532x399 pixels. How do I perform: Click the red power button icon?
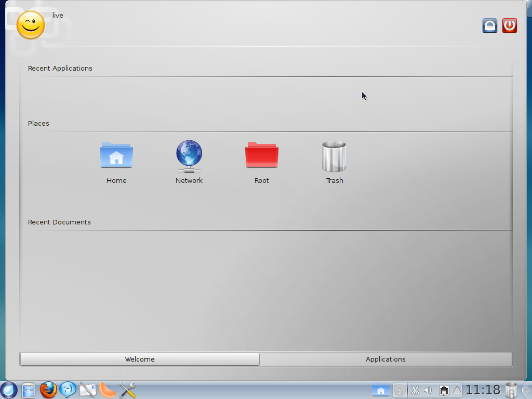click(510, 25)
